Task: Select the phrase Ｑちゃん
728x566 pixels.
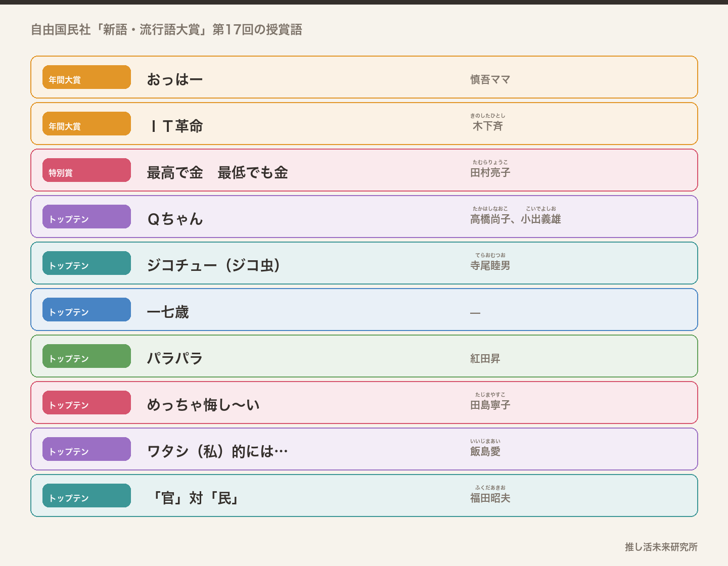Action: tap(175, 219)
